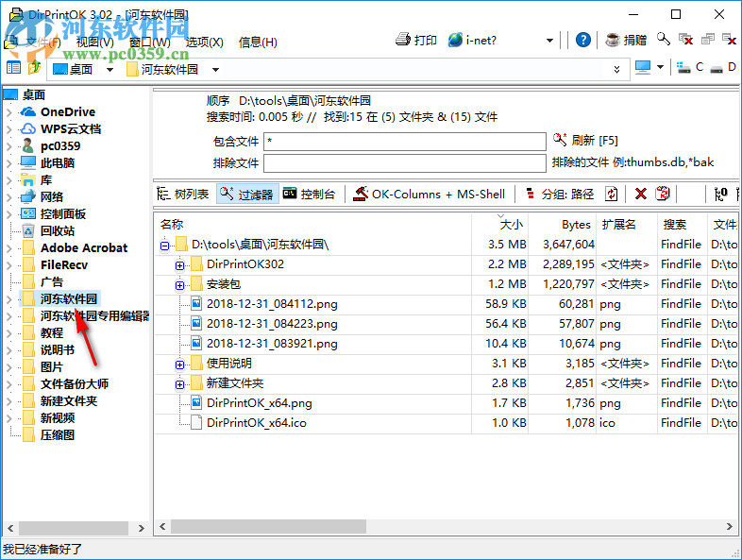Click right arrow of file list scrollbar
The width and height of the screenshot is (742, 560).
[729, 526]
